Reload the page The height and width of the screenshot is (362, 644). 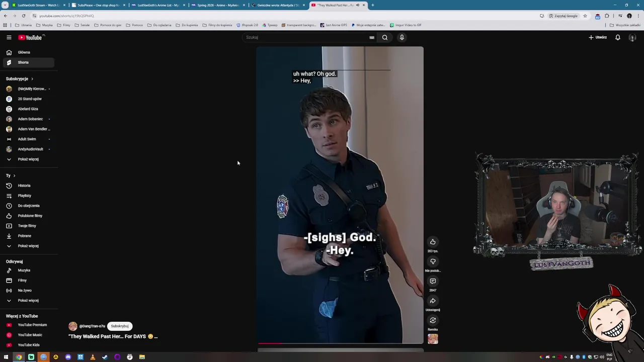click(23, 16)
